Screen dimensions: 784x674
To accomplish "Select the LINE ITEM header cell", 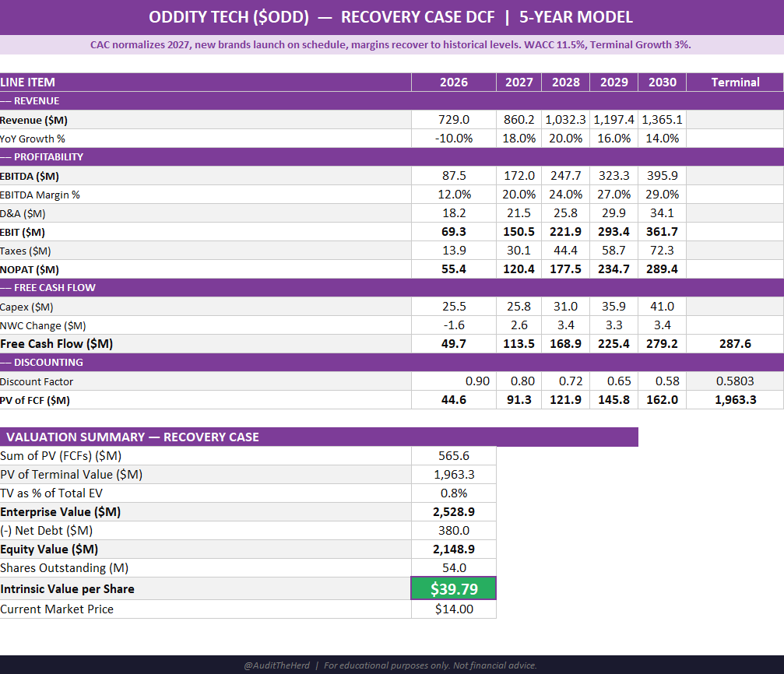I will (x=206, y=82).
